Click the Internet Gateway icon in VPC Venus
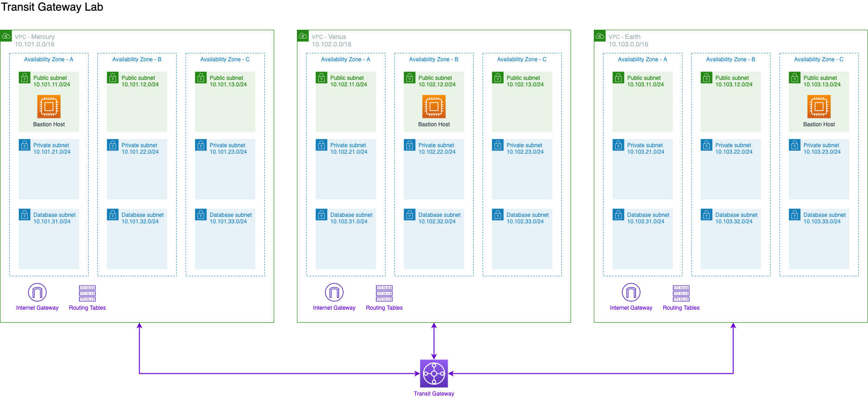 pos(334,293)
